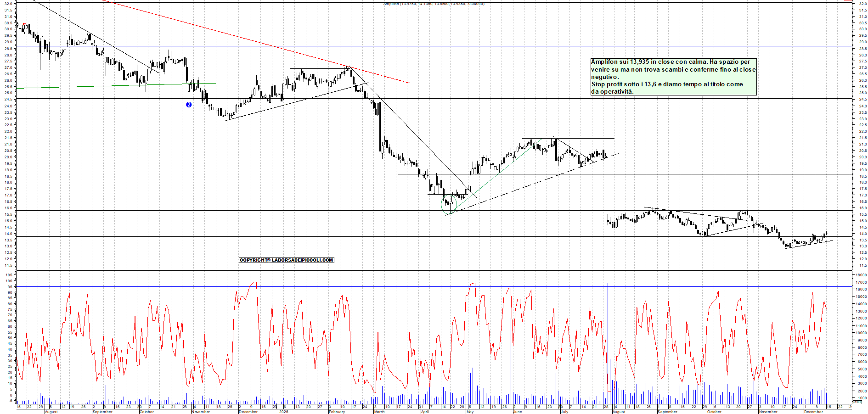
Task: Click the 32.0 price label on left axis
Action: (x=8, y=4)
